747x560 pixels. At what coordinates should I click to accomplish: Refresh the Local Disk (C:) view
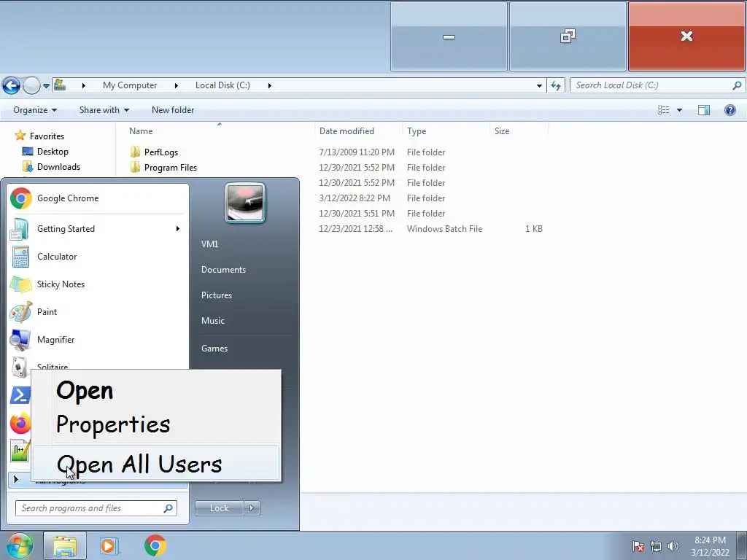(556, 86)
